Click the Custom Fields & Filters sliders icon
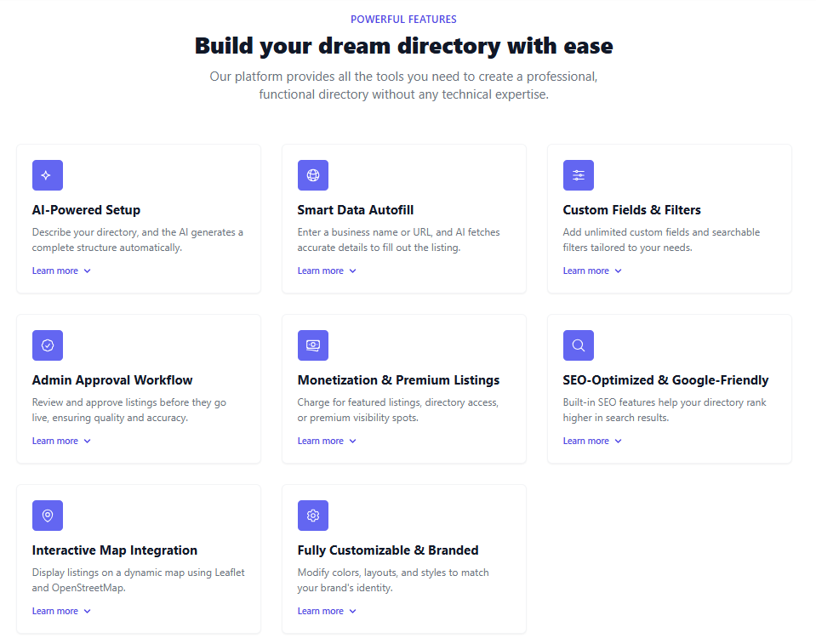Screen dimensions: 816x644 (x=578, y=175)
